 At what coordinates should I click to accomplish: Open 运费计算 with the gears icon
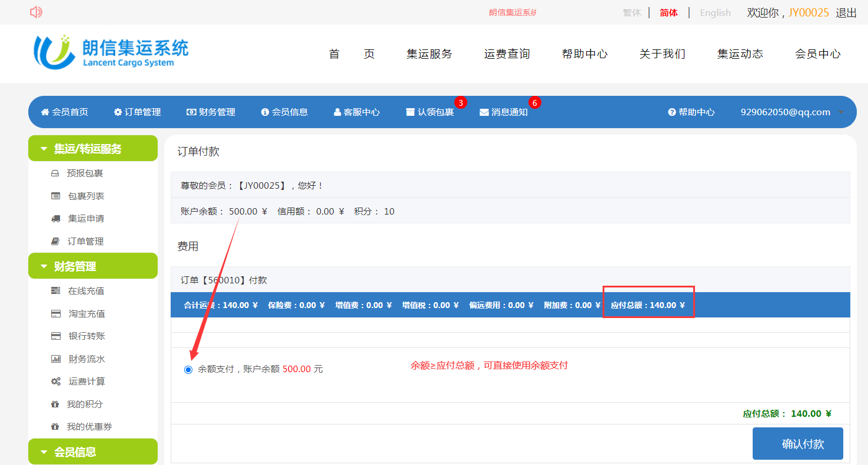click(x=87, y=382)
